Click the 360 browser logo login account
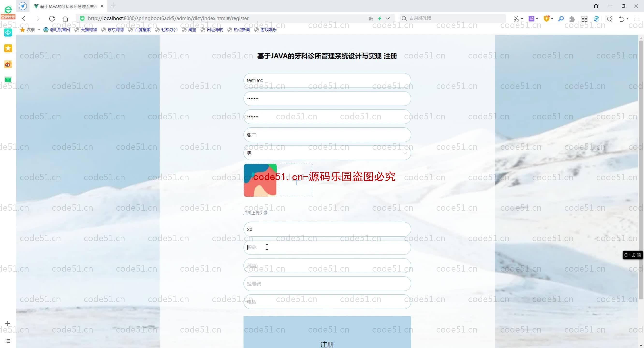The image size is (644, 348). (8, 12)
